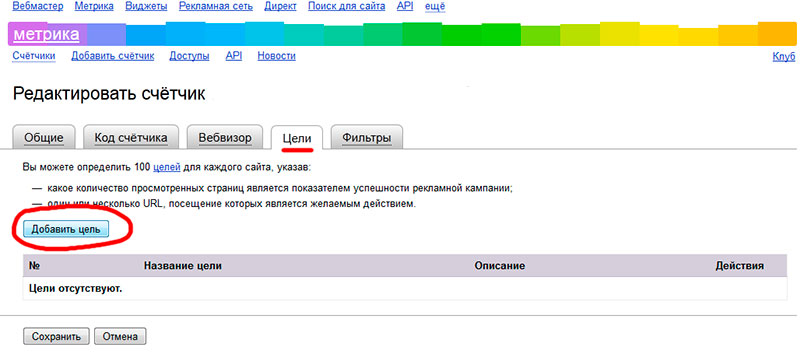Open the Доступы section
This screenshot has height=361, width=800.
(189, 56)
